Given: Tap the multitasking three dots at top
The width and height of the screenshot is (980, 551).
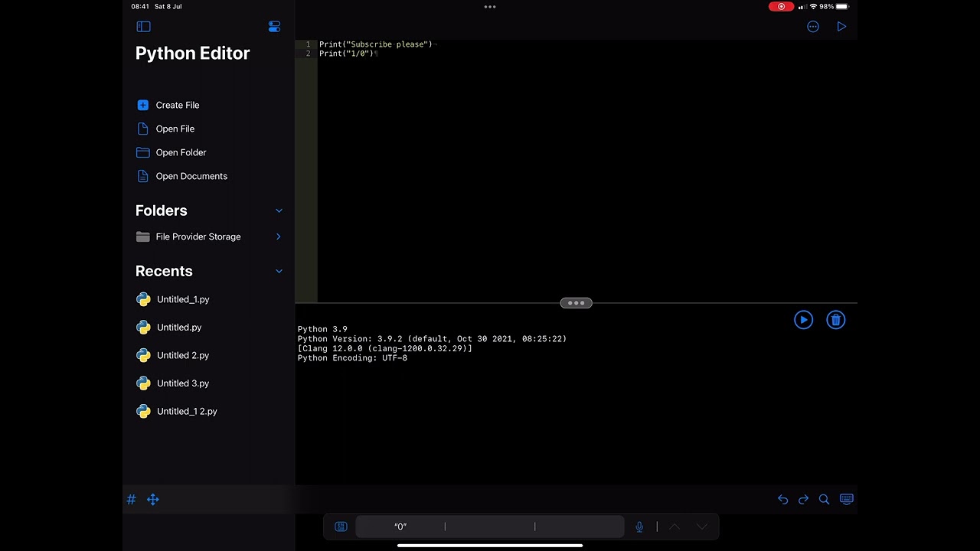Looking at the screenshot, I should pyautogui.click(x=490, y=6).
